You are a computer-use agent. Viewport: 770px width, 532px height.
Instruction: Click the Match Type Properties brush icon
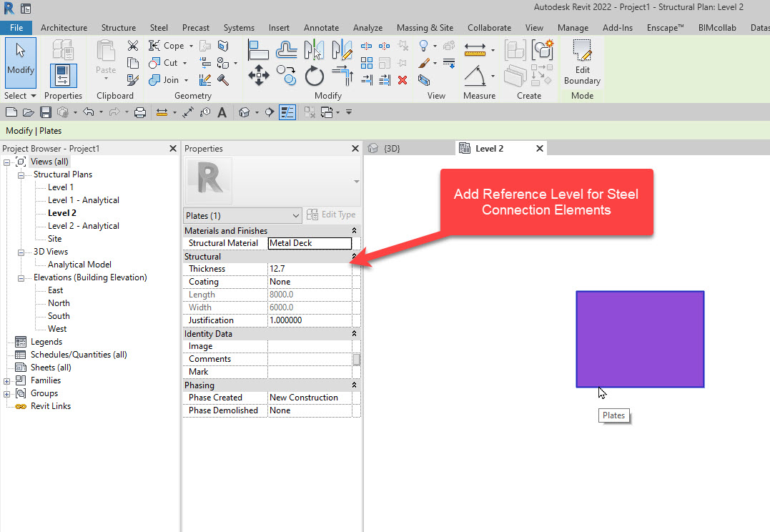132,79
